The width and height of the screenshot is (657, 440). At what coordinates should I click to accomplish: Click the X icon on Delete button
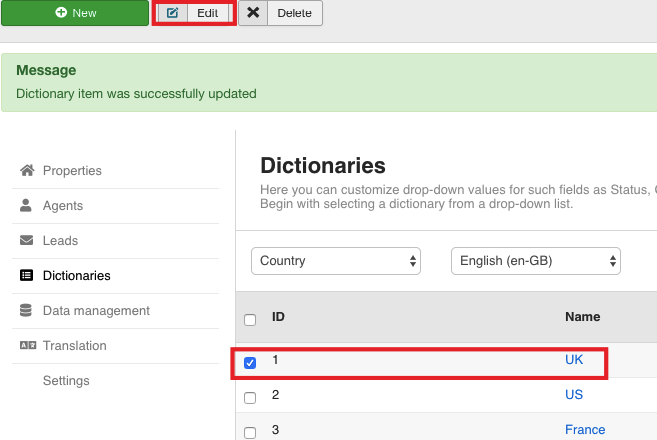point(253,13)
